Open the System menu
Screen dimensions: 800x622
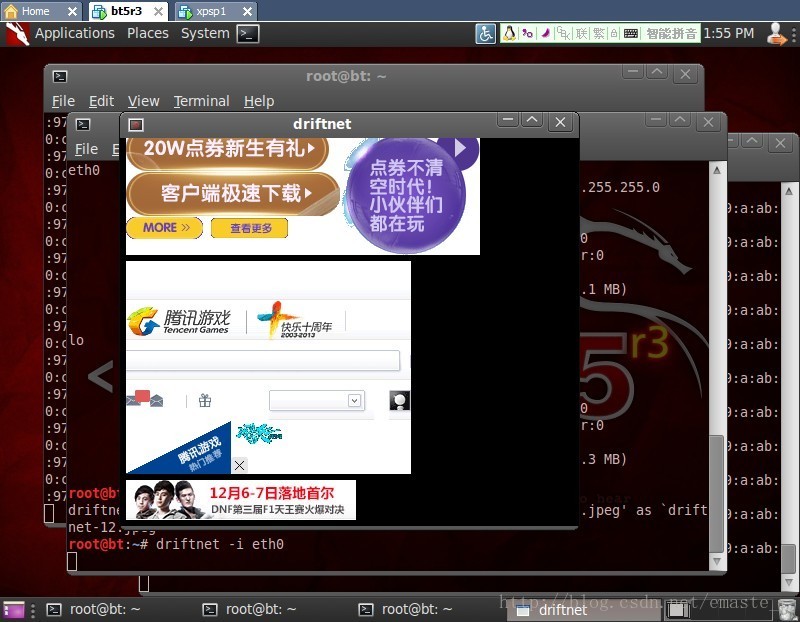pos(205,34)
